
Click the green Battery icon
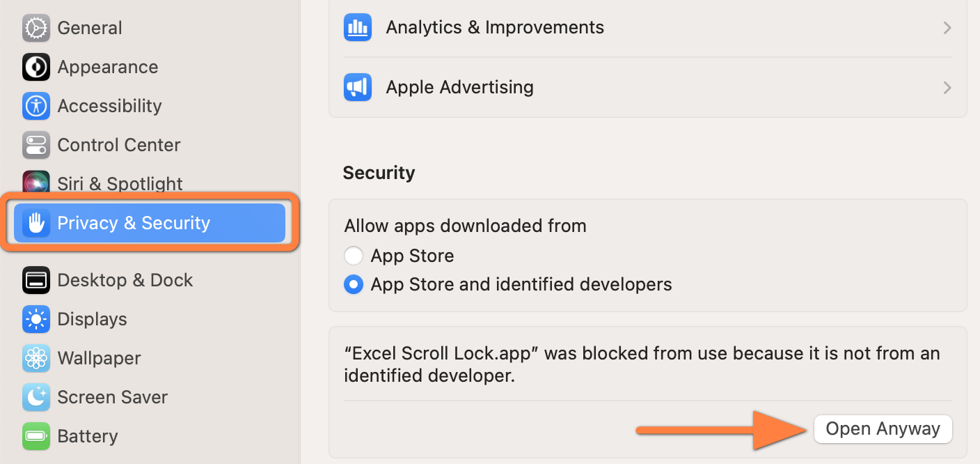coord(35,436)
